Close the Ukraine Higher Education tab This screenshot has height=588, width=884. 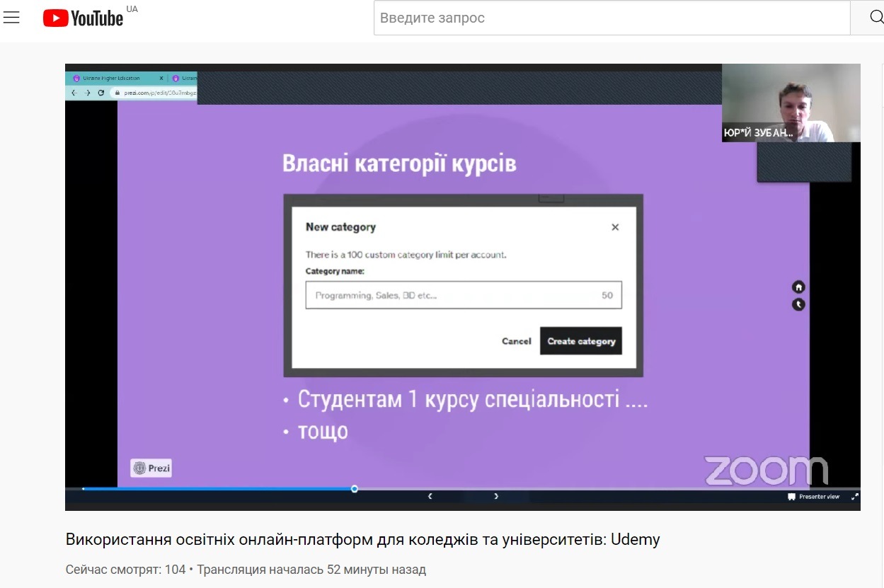coord(161,78)
